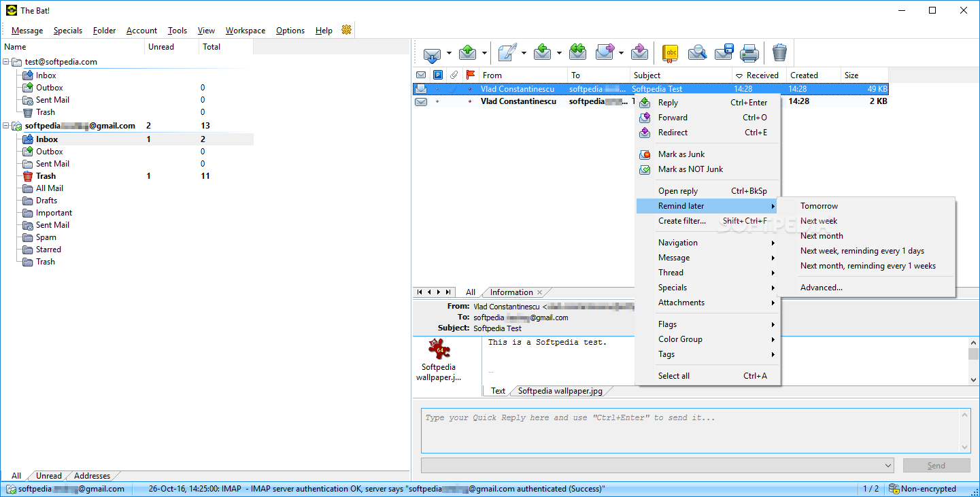Open the Workspace menu
This screenshot has height=497, width=980.
pos(245,30)
